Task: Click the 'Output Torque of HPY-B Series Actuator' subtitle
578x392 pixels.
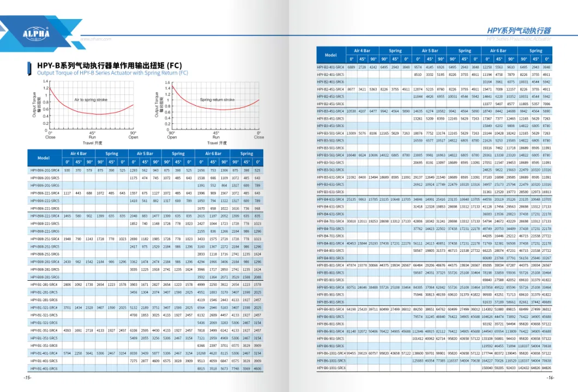Action: (112, 73)
